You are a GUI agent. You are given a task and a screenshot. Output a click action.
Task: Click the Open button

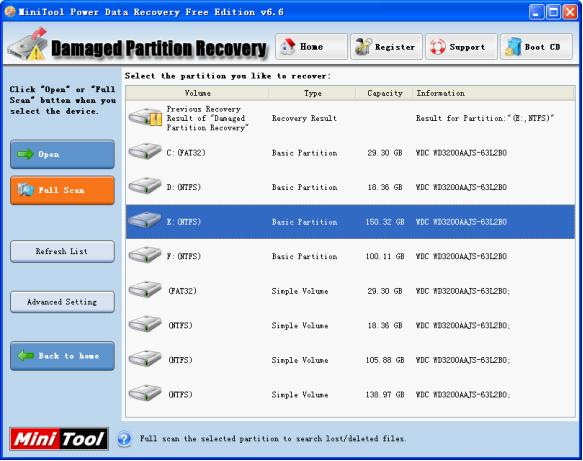(x=62, y=154)
